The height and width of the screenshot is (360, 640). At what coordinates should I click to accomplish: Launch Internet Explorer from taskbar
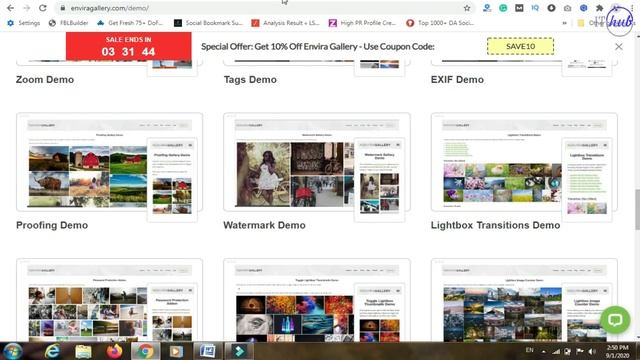coord(53,351)
